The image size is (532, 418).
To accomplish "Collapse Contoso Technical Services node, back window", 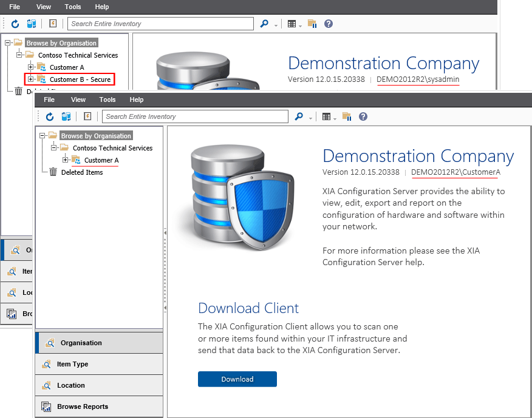I will coord(19,55).
